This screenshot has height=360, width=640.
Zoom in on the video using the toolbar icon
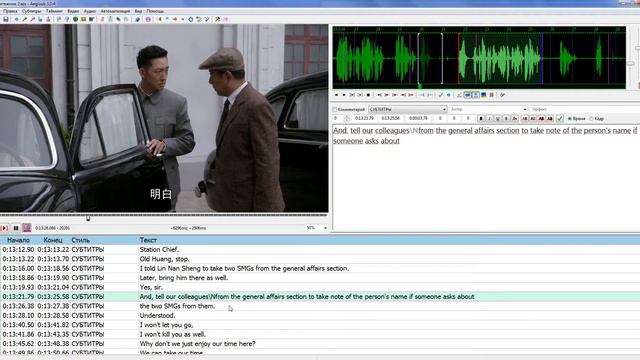(24, 19)
